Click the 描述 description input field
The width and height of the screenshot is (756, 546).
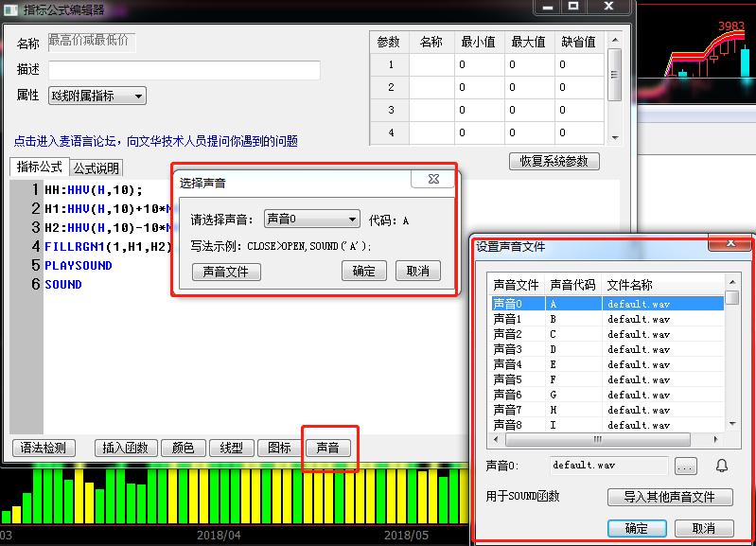tap(185, 70)
